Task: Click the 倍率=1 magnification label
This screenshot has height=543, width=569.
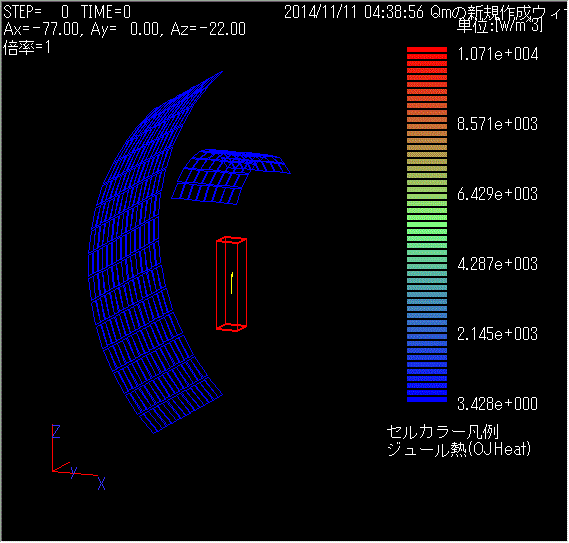Action: click(26, 48)
